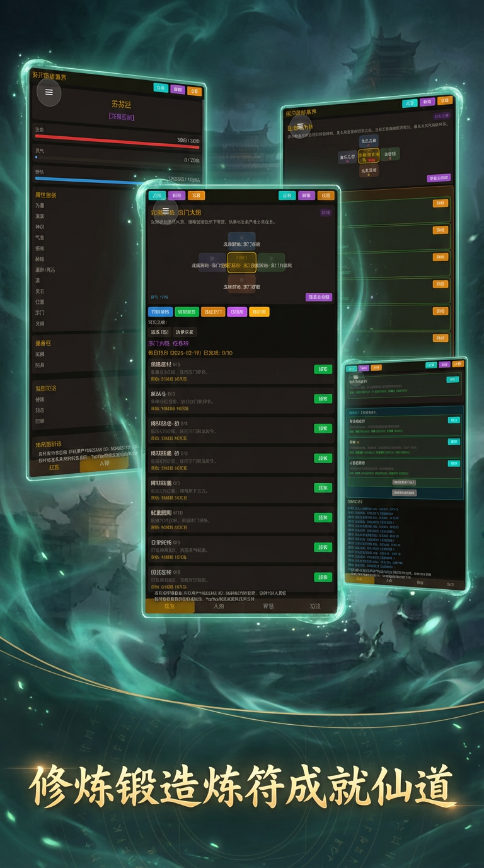
Task: Click the purple top button on the left phone
Action: tap(178, 89)
